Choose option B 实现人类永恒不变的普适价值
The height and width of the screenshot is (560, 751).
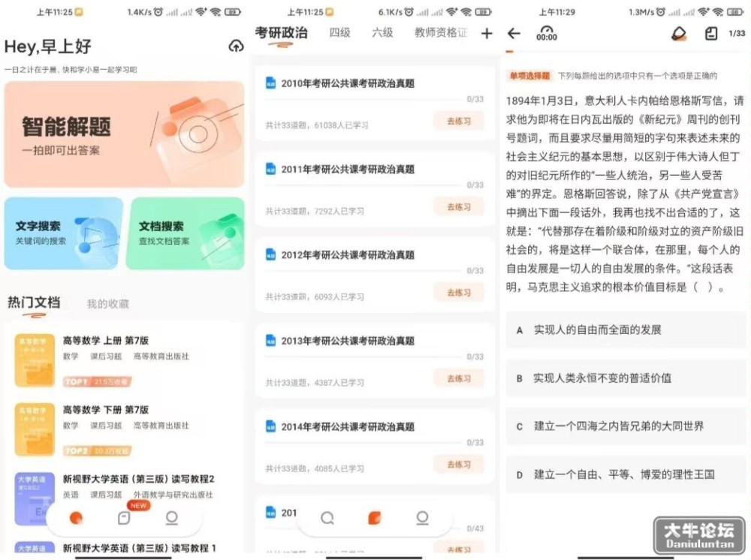(x=626, y=378)
